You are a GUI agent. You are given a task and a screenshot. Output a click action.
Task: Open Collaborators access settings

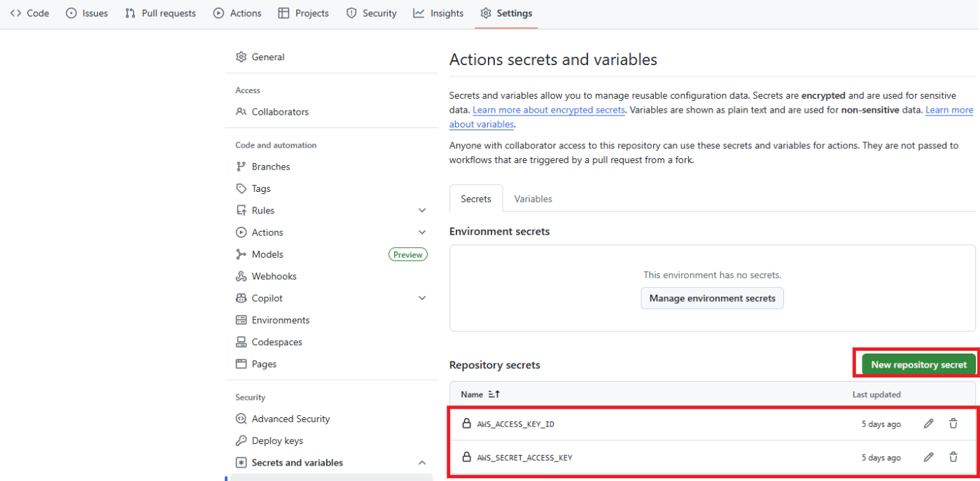click(x=279, y=112)
